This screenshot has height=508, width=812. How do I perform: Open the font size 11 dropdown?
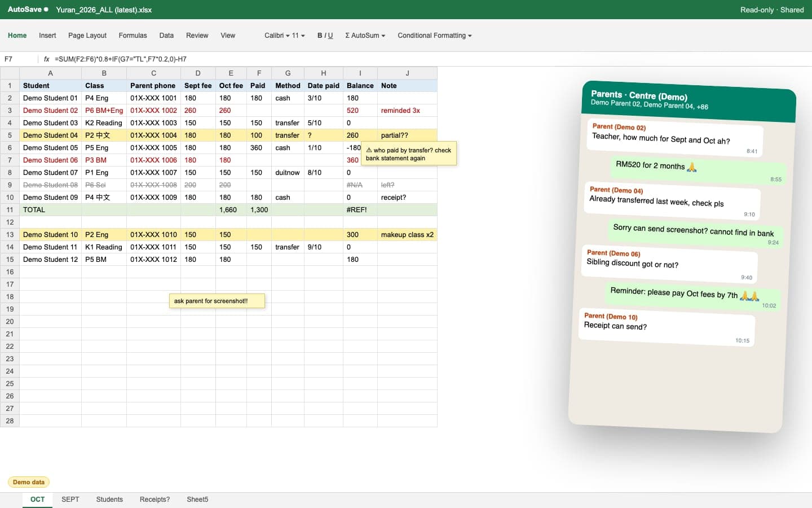click(x=298, y=36)
